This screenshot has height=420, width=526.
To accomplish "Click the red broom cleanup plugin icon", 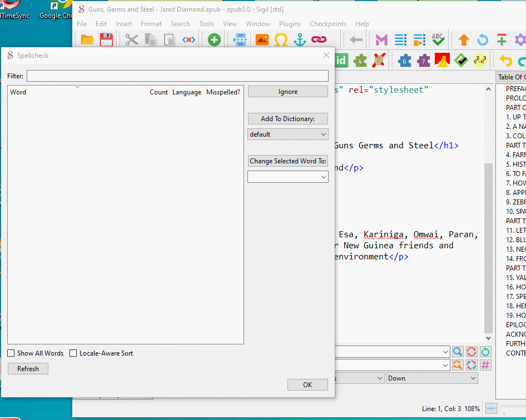I will 442,61.
